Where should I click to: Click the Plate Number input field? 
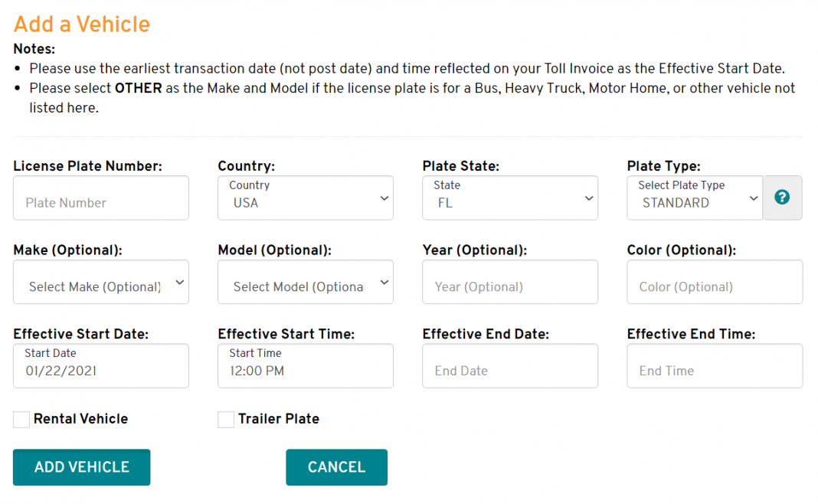click(x=100, y=198)
